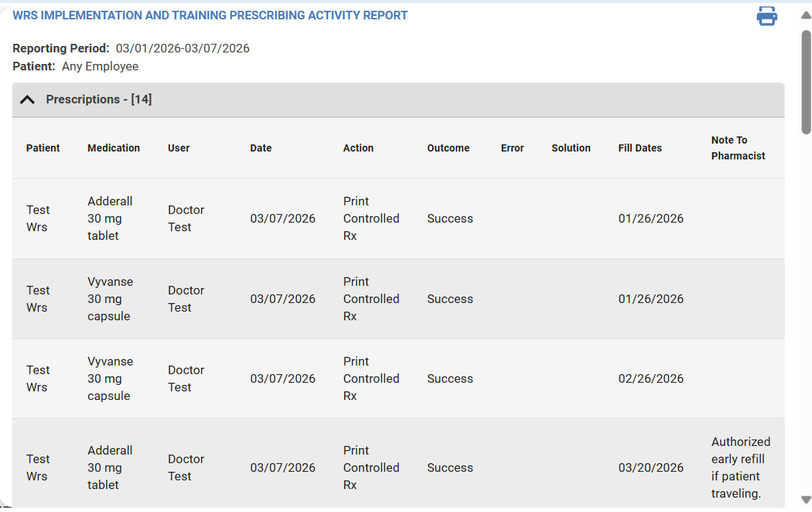
Task: Click the vertical scrollbar thumb
Action: 806,81
